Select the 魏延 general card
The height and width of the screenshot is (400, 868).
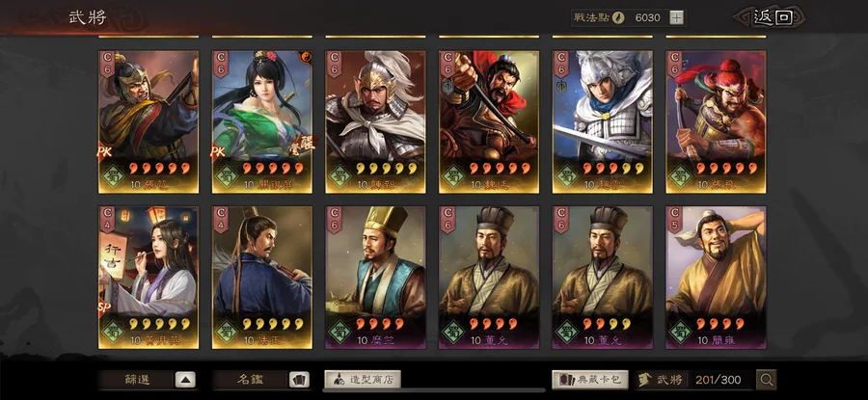489,121
